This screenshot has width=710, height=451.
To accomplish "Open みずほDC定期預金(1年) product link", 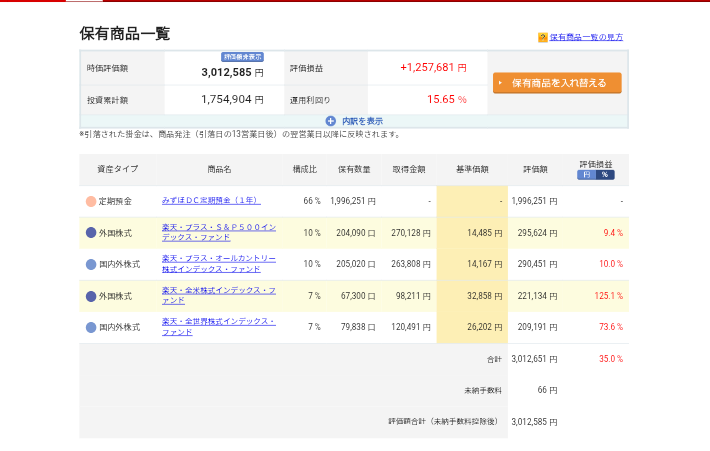I will 211,200.
